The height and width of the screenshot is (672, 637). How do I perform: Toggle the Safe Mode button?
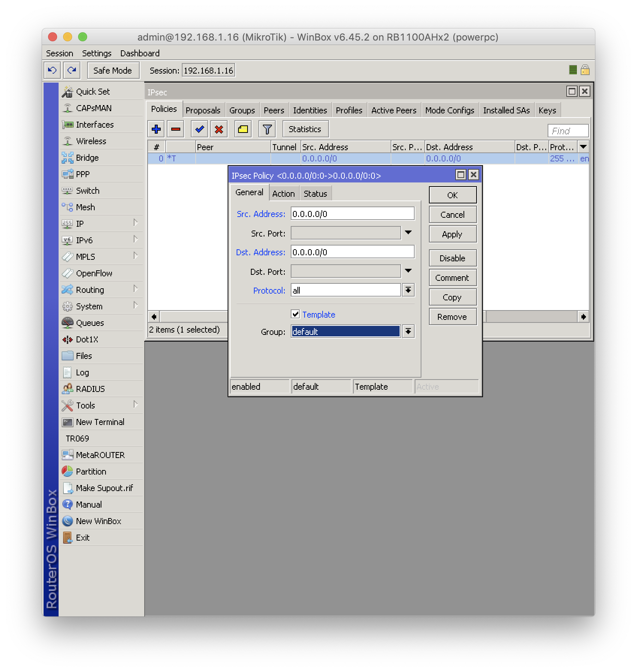[113, 71]
